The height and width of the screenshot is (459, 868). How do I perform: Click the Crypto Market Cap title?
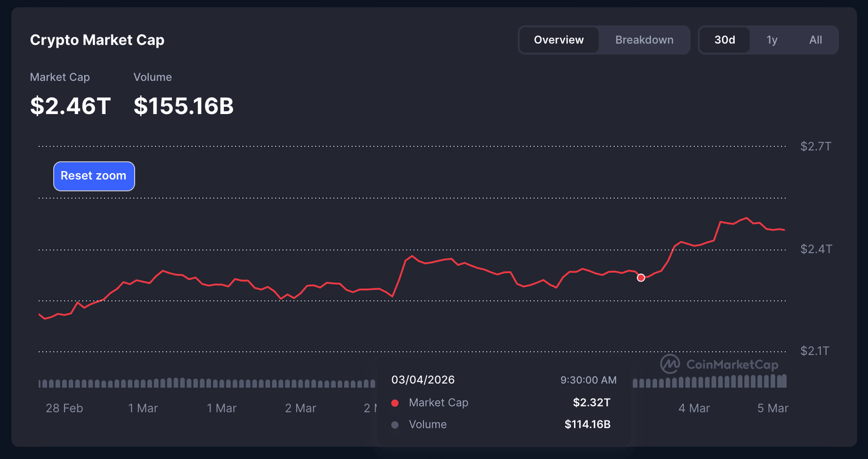[97, 40]
